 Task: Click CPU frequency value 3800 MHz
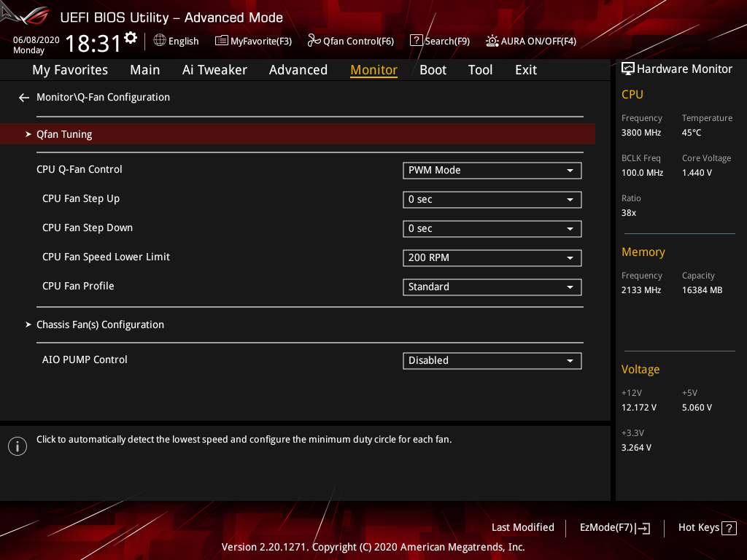pos(640,133)
